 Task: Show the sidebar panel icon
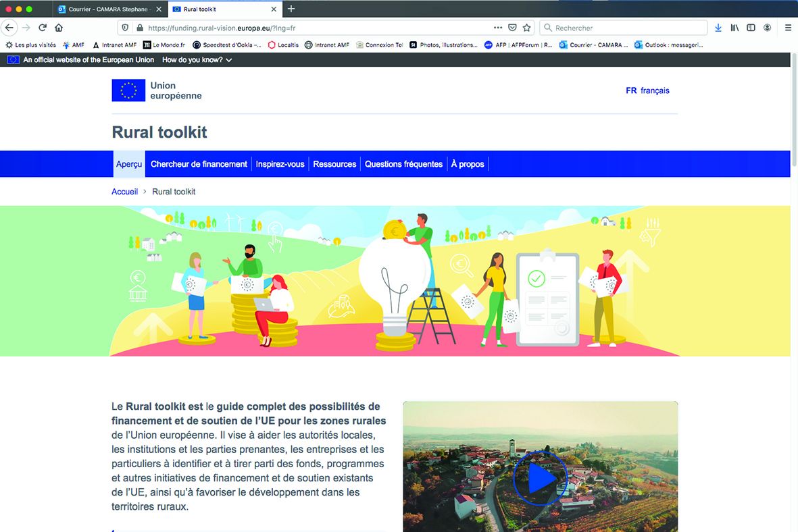tap(751, 28)
